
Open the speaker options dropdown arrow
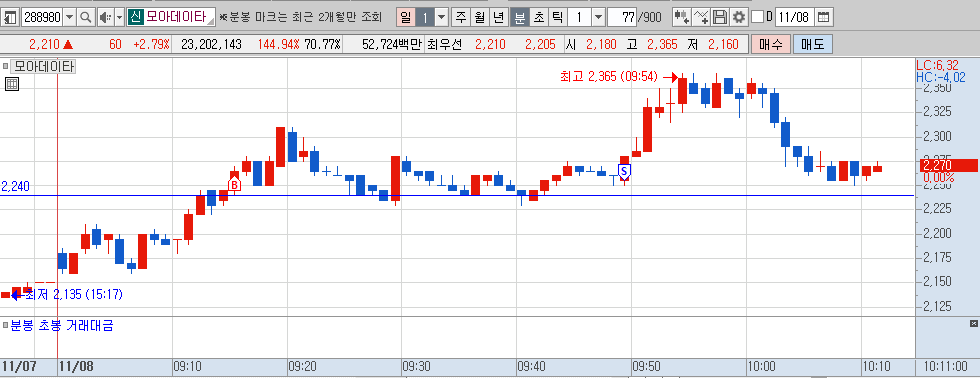[119, 17]
